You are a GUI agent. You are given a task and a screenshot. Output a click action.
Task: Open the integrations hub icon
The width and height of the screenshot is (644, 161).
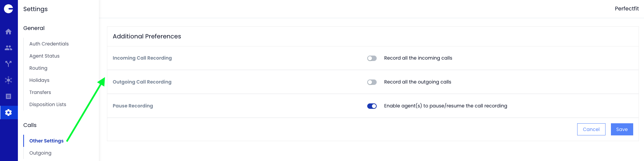click(x=8, y=80)
